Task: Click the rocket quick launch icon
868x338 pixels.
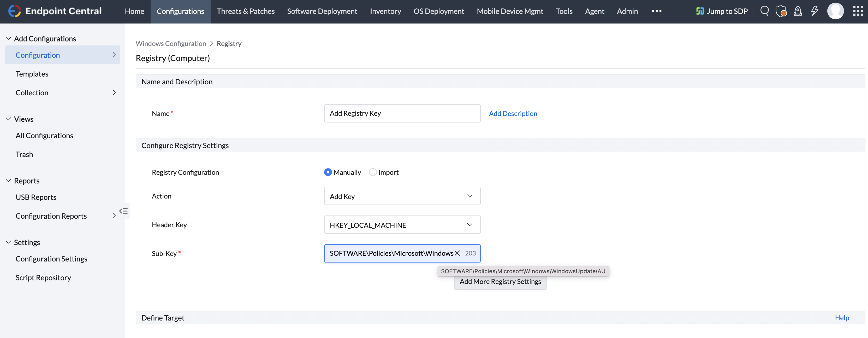Action: (x=798, y=11)
